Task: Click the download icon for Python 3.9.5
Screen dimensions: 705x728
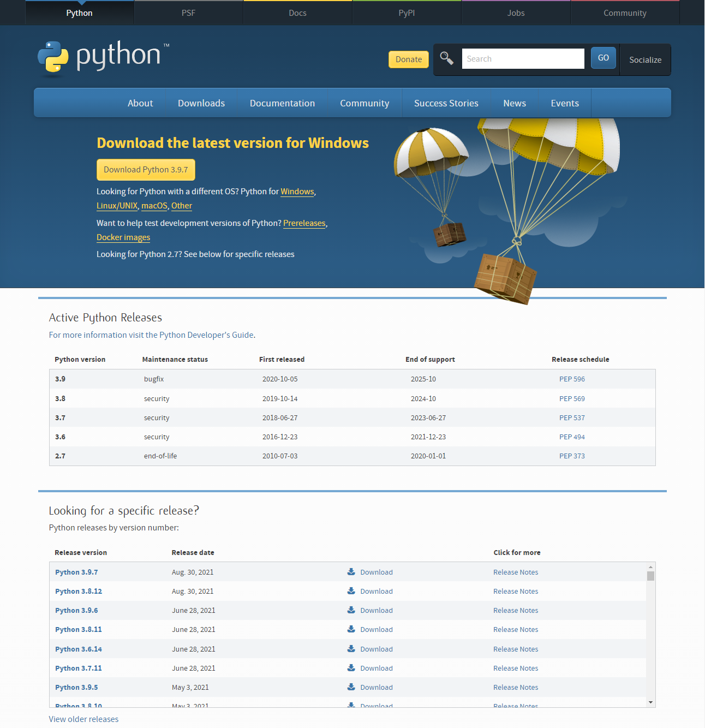Action: 351,687
